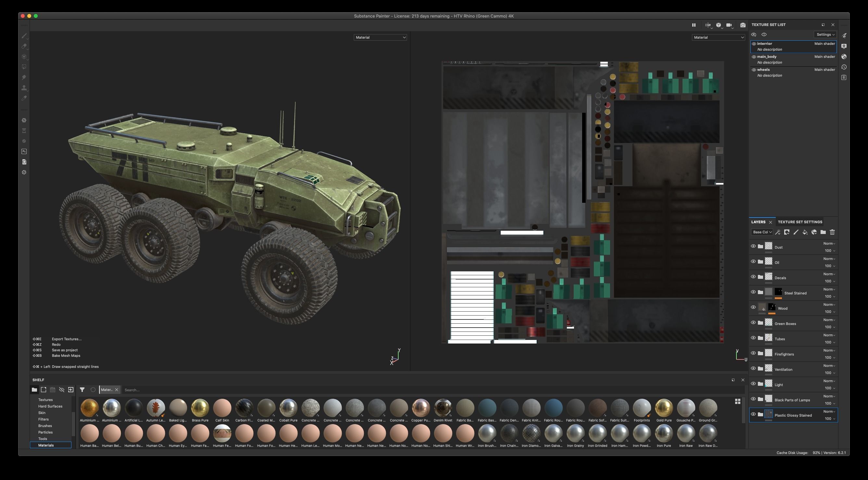Screen dimensions: 868x480
Task: Open the Display settings icon on right dock
Action: 844,46
